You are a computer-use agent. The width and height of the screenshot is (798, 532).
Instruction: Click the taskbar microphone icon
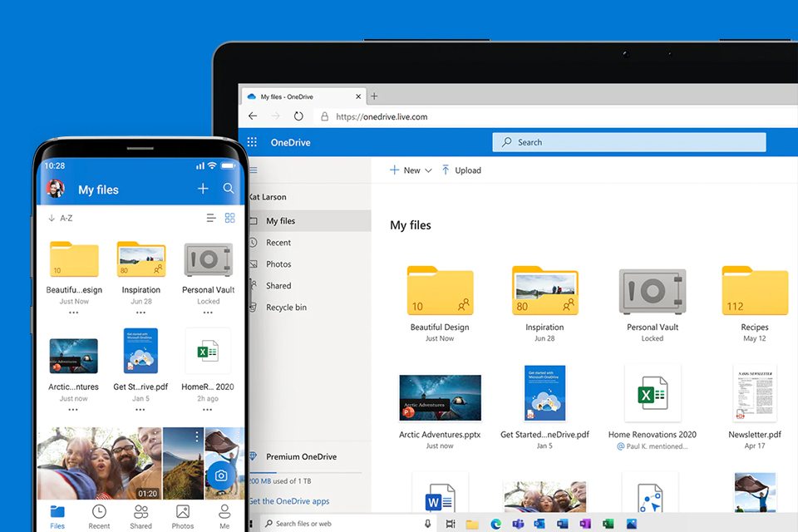click(x=427, y=524)
